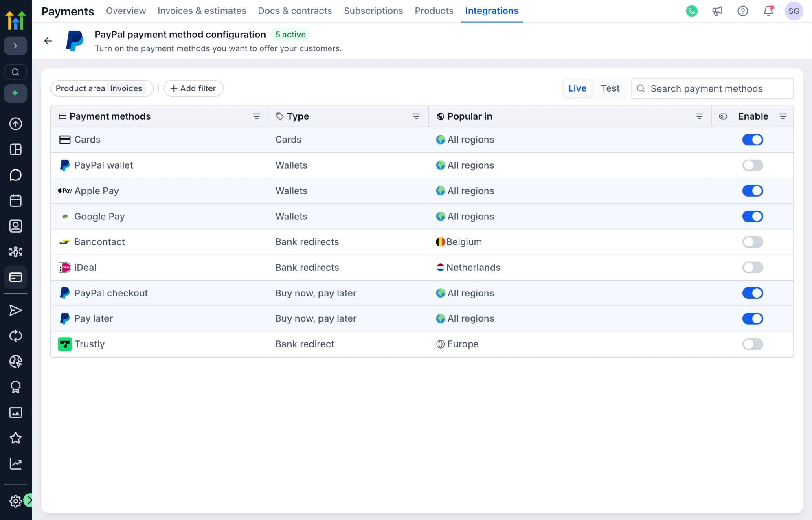The height and width of the screenshot is (520, 812).
Task: Open Payment methods column filter menu
Action: pos(257,116)
